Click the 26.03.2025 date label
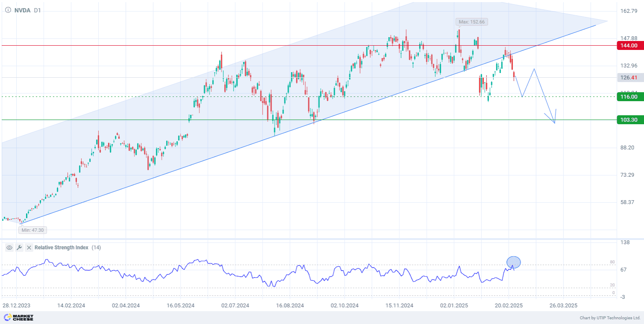 [x=564, y=306]
